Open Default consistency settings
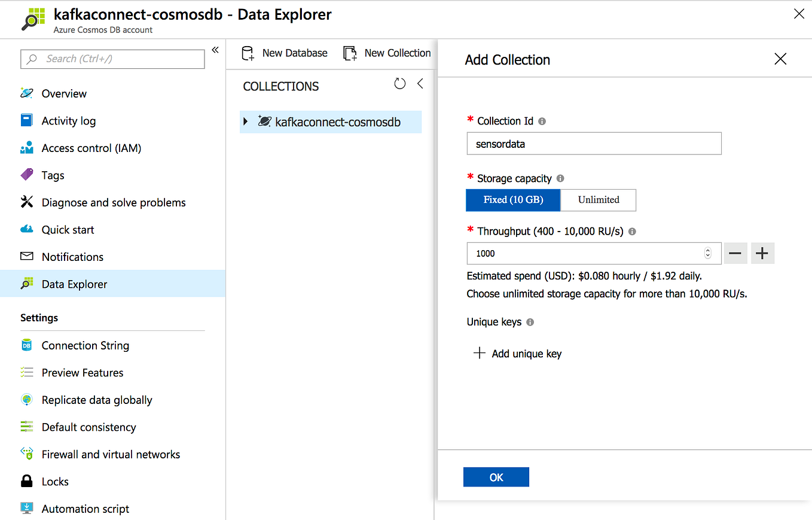The image size is (812, 520). point(87,427)
